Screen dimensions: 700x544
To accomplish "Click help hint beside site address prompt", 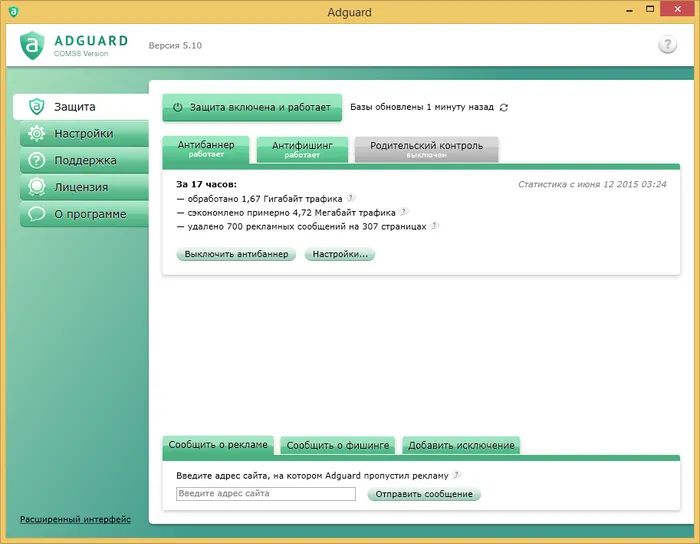I will (456, 474).
